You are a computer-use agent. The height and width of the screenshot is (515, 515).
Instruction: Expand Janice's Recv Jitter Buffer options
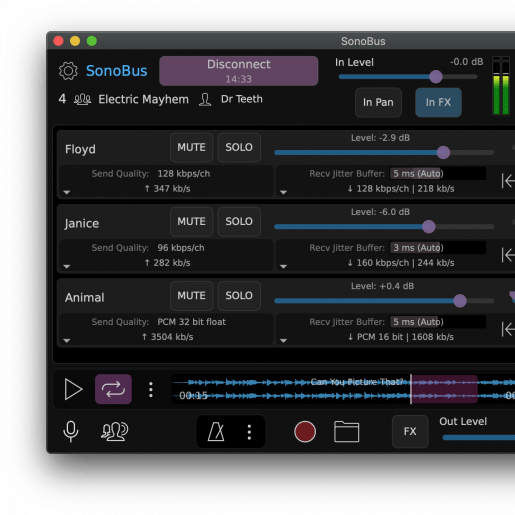(x=283, y=267)
